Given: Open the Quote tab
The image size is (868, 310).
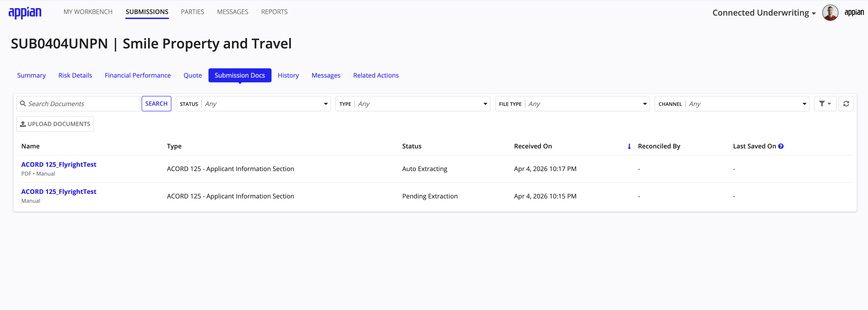Looking at the screenshot, I should coord(193,75).
